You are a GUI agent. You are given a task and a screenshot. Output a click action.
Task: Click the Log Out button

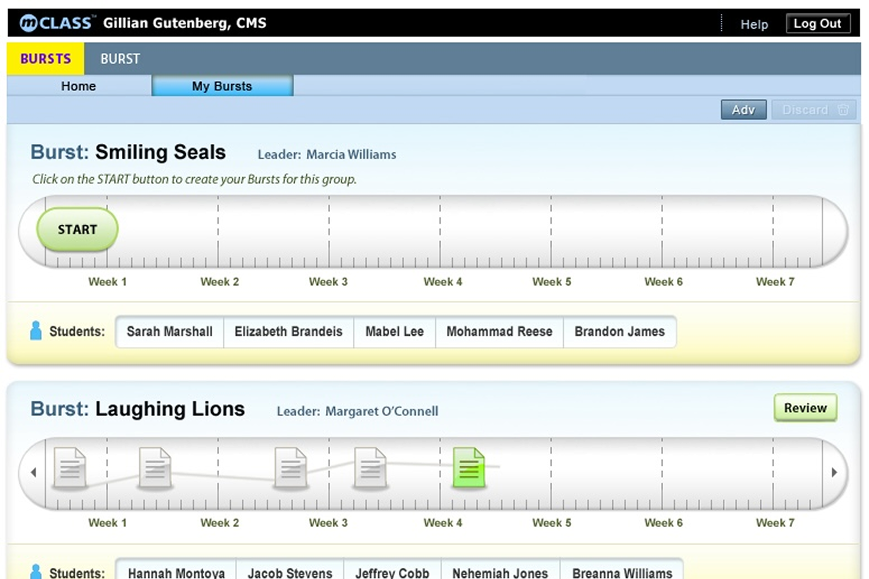[x=817, y=23]
